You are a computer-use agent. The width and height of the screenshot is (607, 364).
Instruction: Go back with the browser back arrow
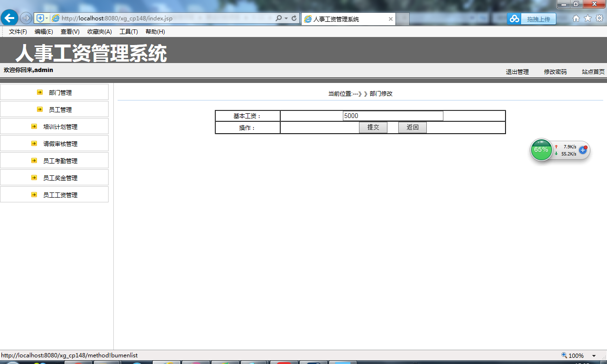[x=9, y=18]
